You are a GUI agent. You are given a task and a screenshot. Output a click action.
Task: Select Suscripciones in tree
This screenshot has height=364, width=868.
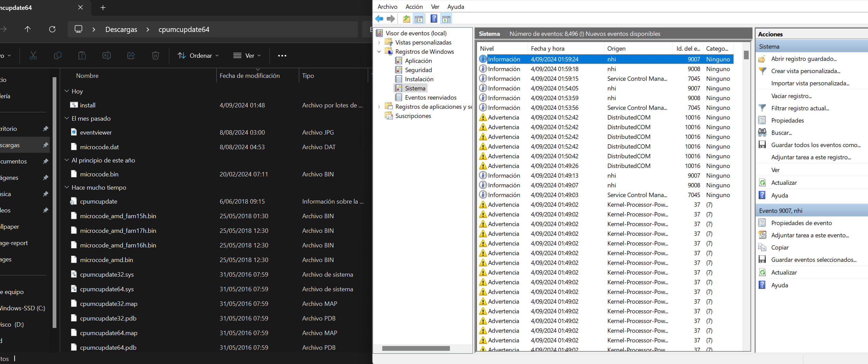413,116
